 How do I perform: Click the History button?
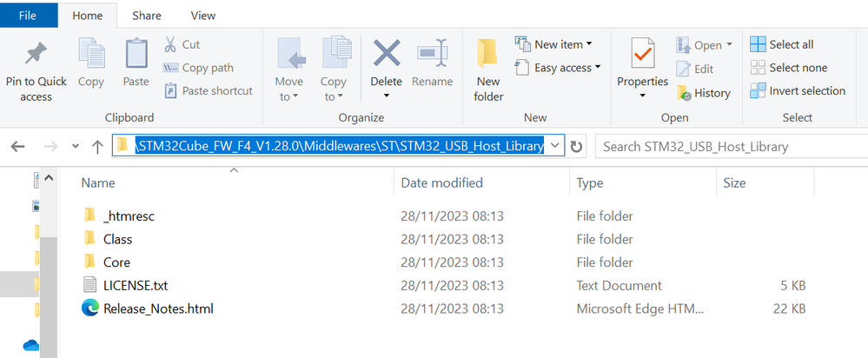703,93
